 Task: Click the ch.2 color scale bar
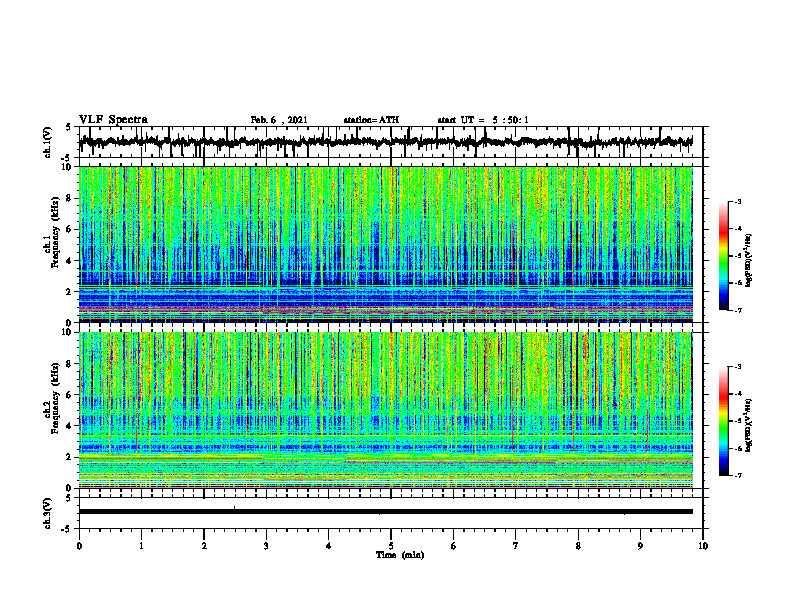click(723, 421)
